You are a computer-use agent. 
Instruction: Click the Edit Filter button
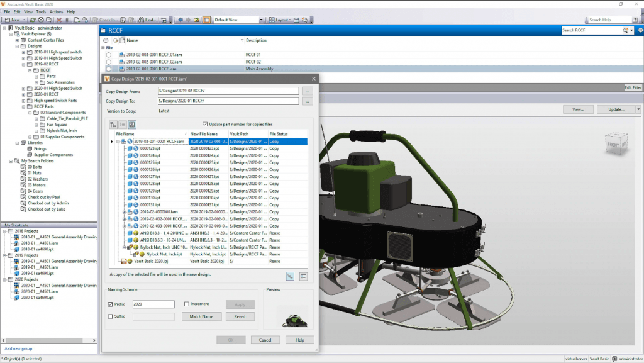pyautogui.click(x=633, y=87)
